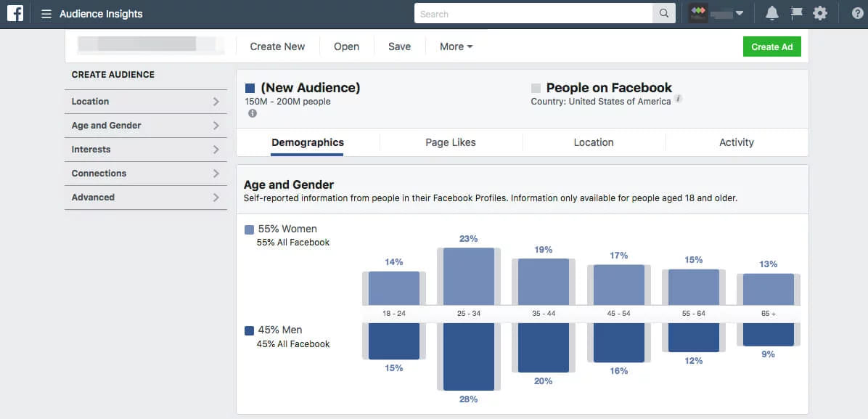Click the Save button
868x419 pixels.
[x=399, y=46]
